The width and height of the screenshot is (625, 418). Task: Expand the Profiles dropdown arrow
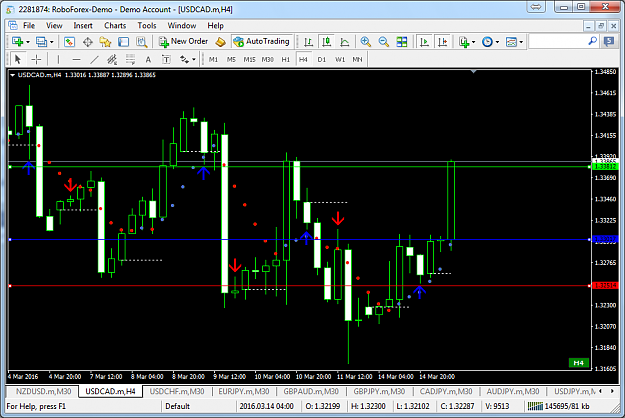(52, 42)
